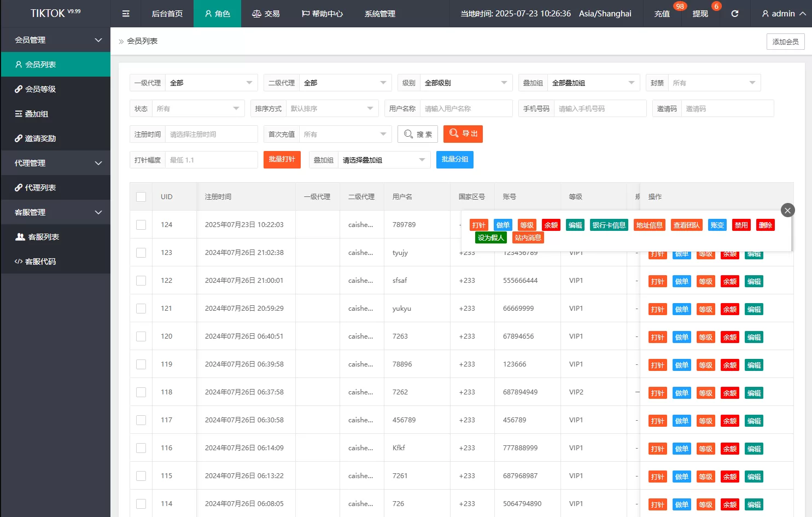Collapse the 代理管理 sidebar section
Viewport: 812px width, 517px height.
click(56, 162)
